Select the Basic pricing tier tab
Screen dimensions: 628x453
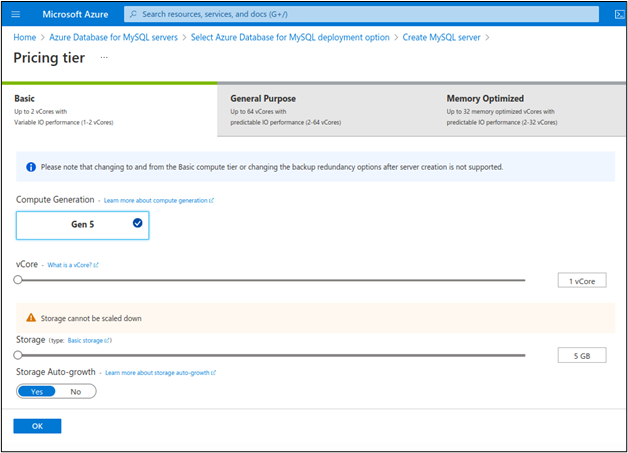coord(109,110)
